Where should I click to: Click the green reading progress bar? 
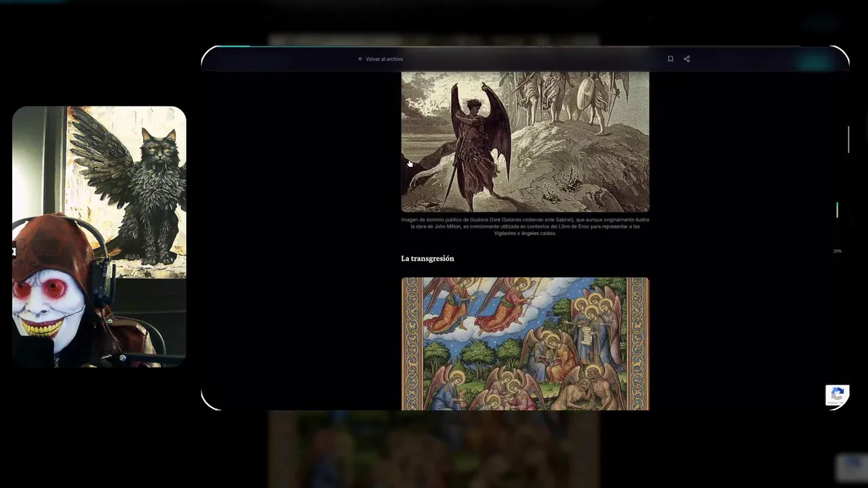837,210
